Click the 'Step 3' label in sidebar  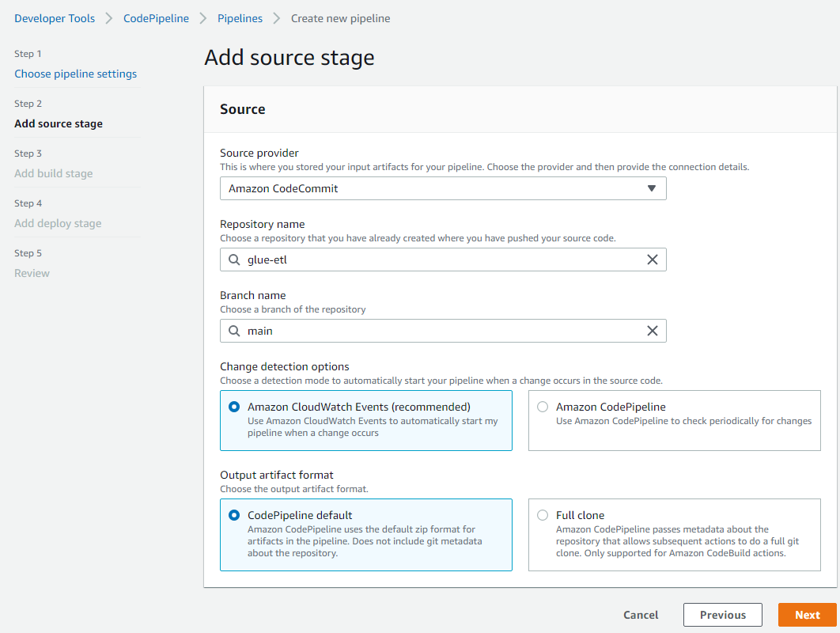point(28,154)
